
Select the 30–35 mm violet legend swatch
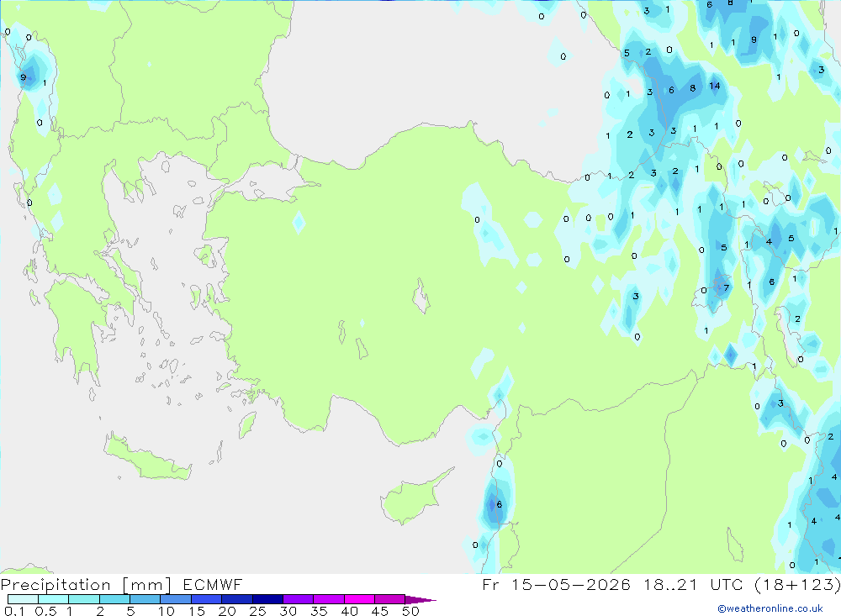tap(298, 599)
